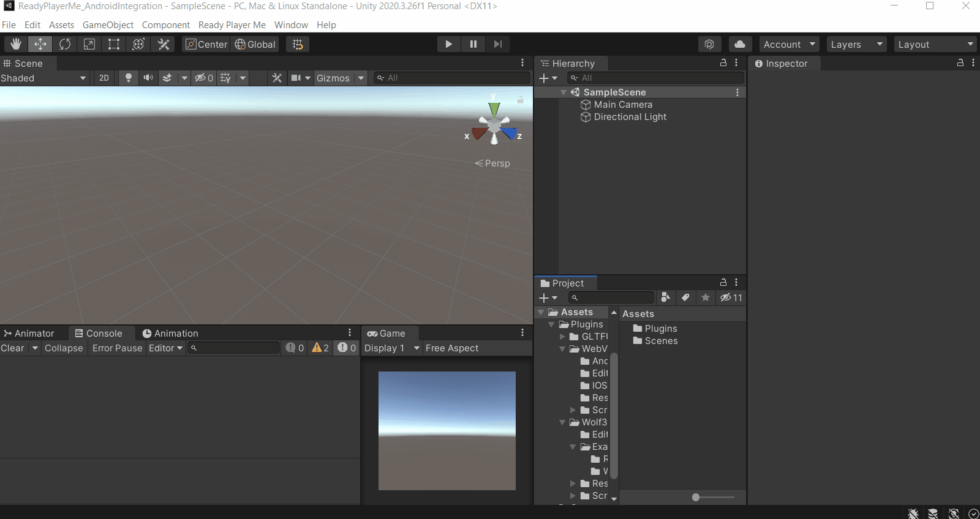Select the Scale tool

click(89, 44)
